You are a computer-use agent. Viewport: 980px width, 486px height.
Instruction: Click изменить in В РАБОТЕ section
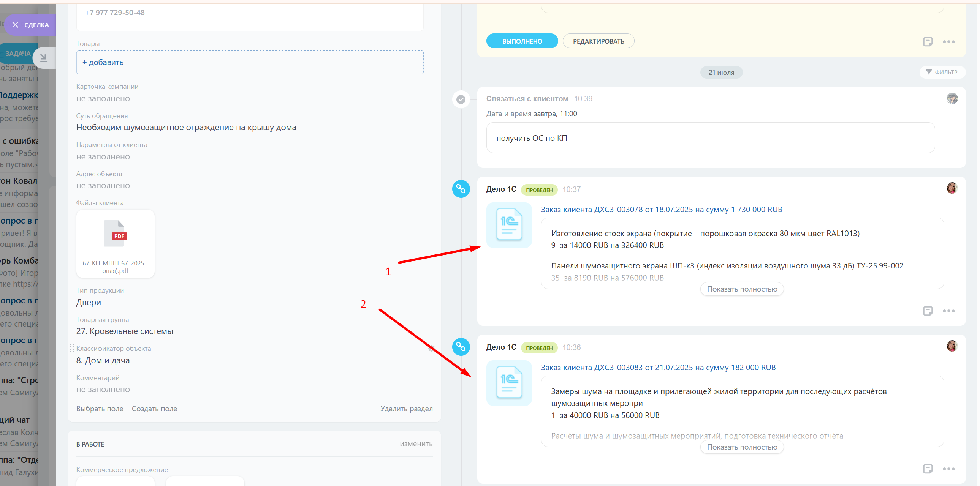(416, 444)
